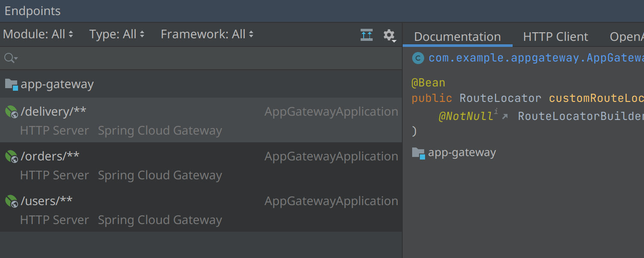Click HTTP Server under /delivery/**
This screenshot has width=644, height=258.
pos(55,130)
